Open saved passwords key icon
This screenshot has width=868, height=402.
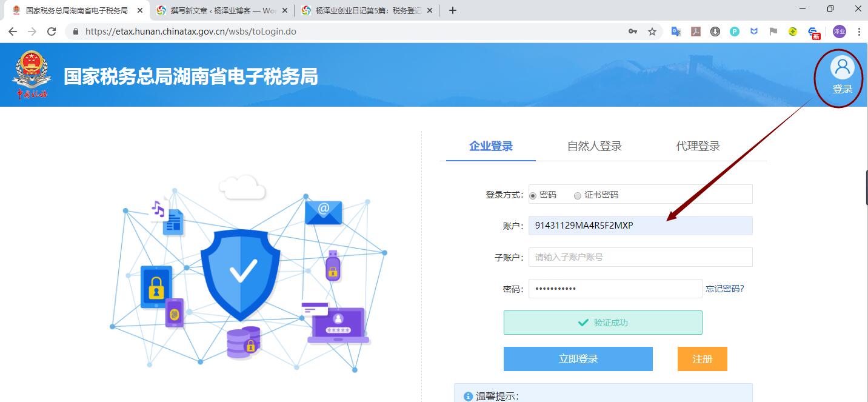click(x=633, y=32)
